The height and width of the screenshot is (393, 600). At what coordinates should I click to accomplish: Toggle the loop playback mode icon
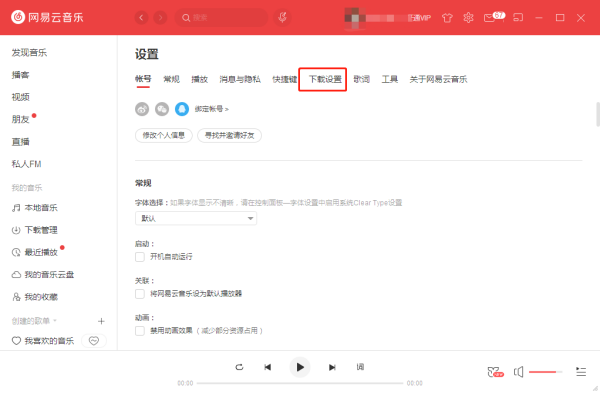pos(239,367)
